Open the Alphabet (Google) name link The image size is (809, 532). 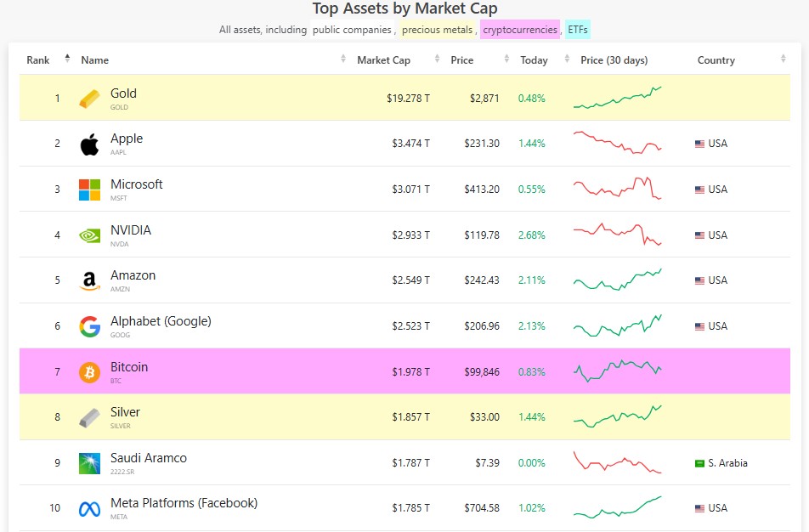pyautogui.click(x=161, y=321)
